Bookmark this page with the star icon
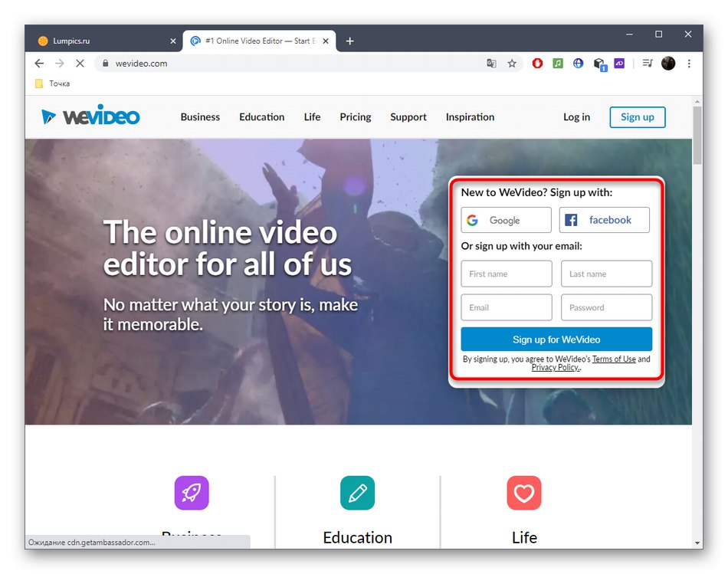This screenshot has width=728, height=574. [x=512, y=63]
